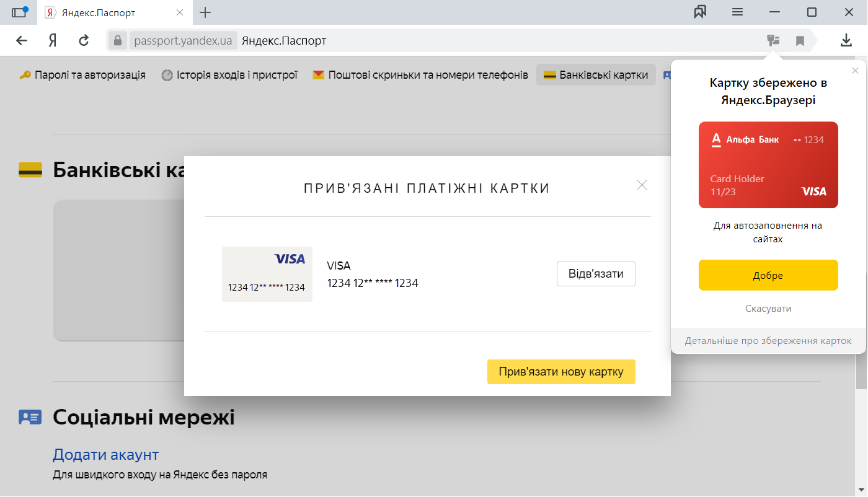Bookmark page using address bar bookmark icon
Screen dimensions: 868x497
[800, 41]
